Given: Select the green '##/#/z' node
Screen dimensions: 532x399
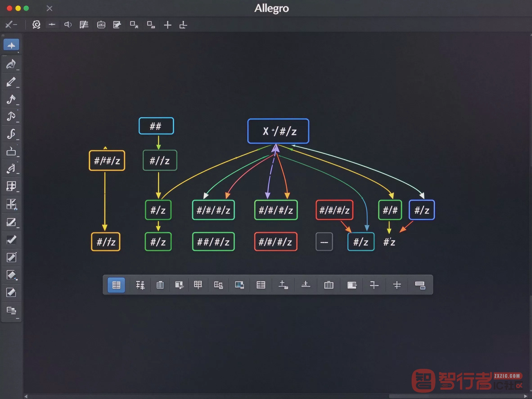Looking at the screenshot, I should pyautogui.click(x=213, y=241).
